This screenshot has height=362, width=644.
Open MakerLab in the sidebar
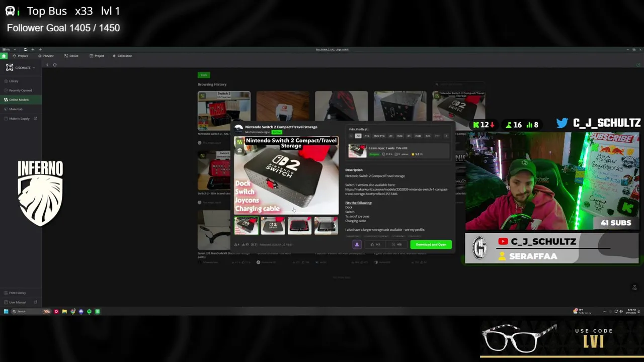21,109
